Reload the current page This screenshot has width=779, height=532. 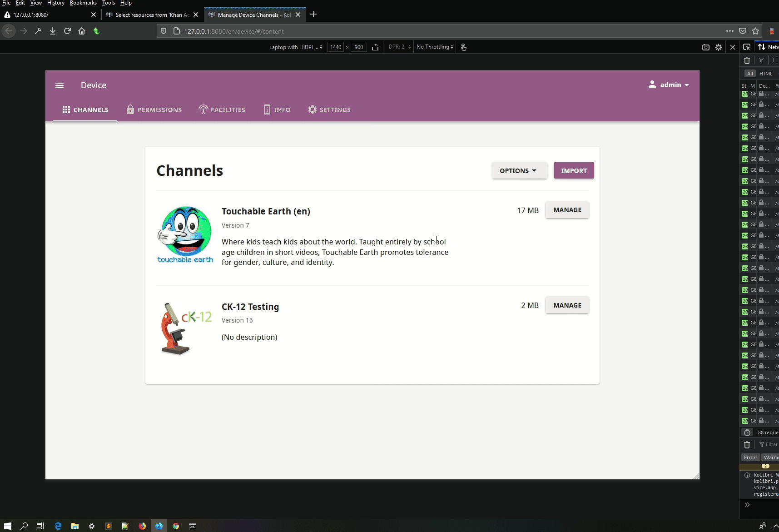click(x=67, y=31)
